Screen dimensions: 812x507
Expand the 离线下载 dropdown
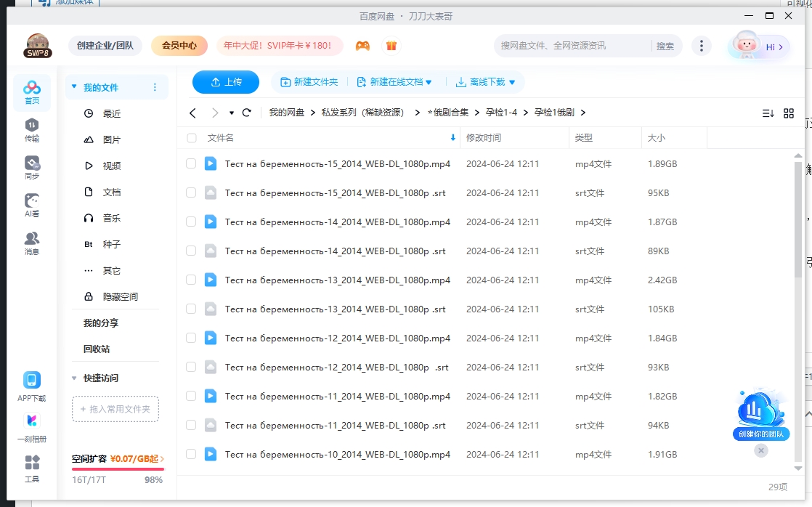click(x=485, y=82)
